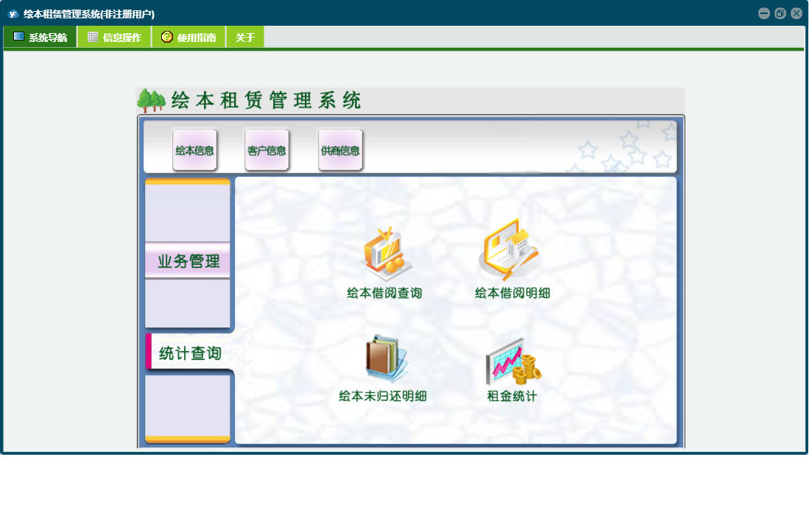Click the 绘本信息 button
Viewport: 809px width, 532px height.
[x=194, y=150]
